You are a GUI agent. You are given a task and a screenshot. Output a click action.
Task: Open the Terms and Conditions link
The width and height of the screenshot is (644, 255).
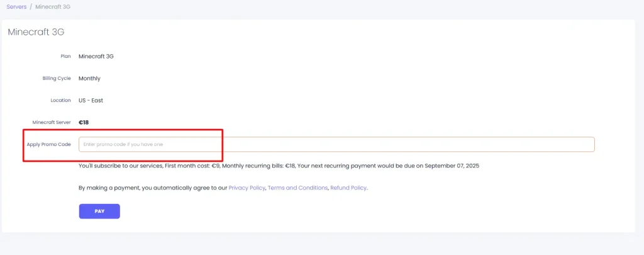(297, 188)
